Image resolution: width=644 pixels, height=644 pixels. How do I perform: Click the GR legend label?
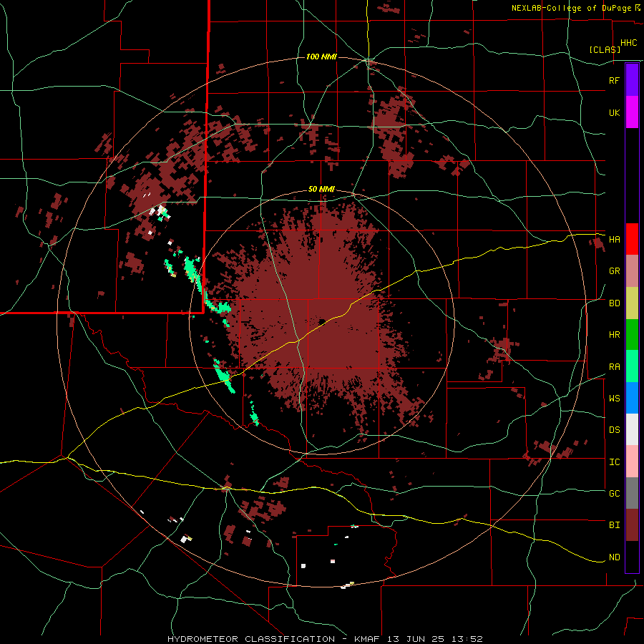click(614, 271)
